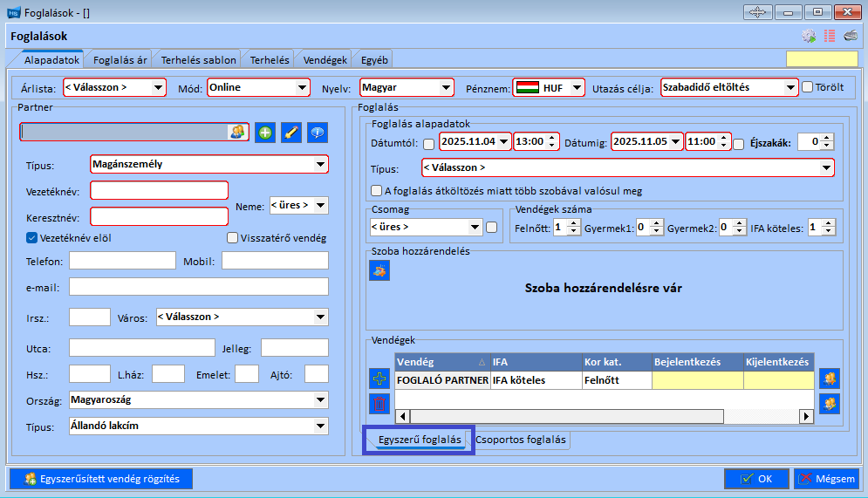Click the partner info speech bubble icon
This screenshot has width=868, height=498.
pyautogui.click(x=318, y=133)
